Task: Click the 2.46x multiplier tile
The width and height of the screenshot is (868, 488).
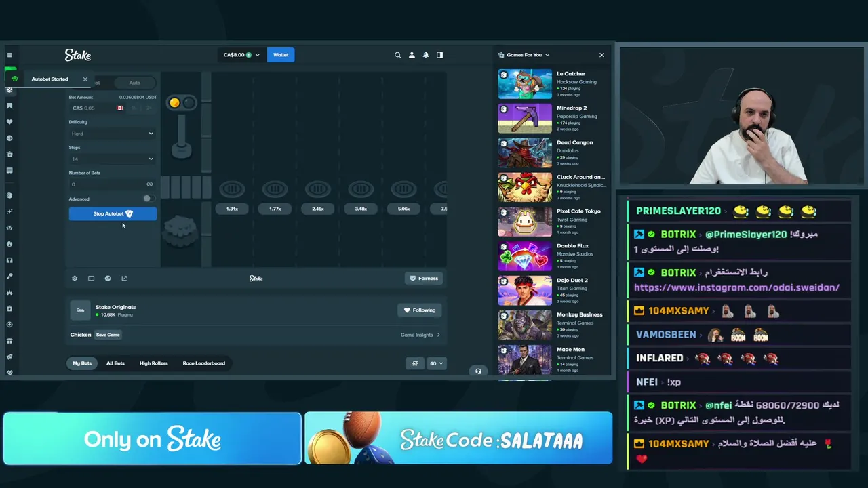Action: [x=318, y=209]
